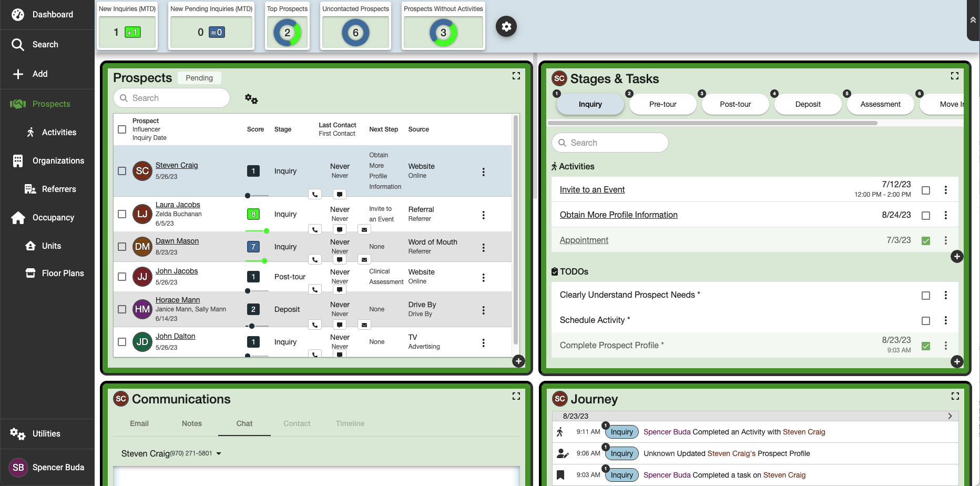The image size is (980, 486).
Task: Click email icon in Laura Jacobs row
Action: click(364, 230)
